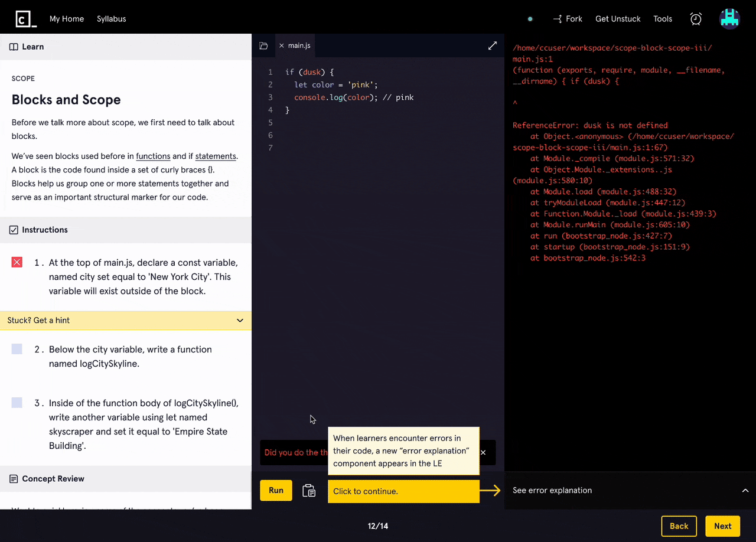Click the Instructions section header

tap(126, 230)
